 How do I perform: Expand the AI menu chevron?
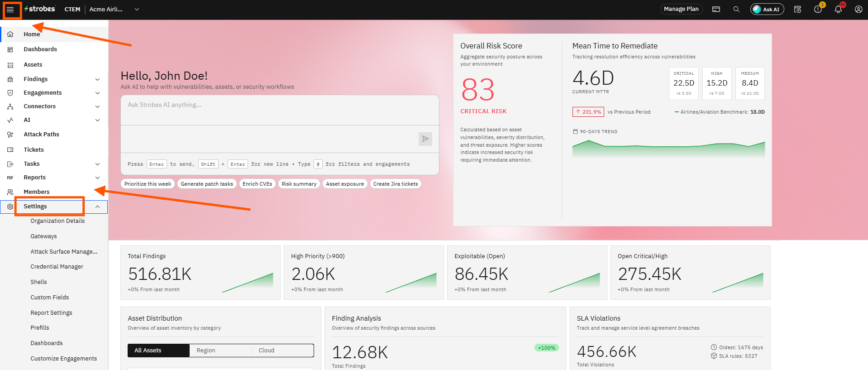[97, 120]
